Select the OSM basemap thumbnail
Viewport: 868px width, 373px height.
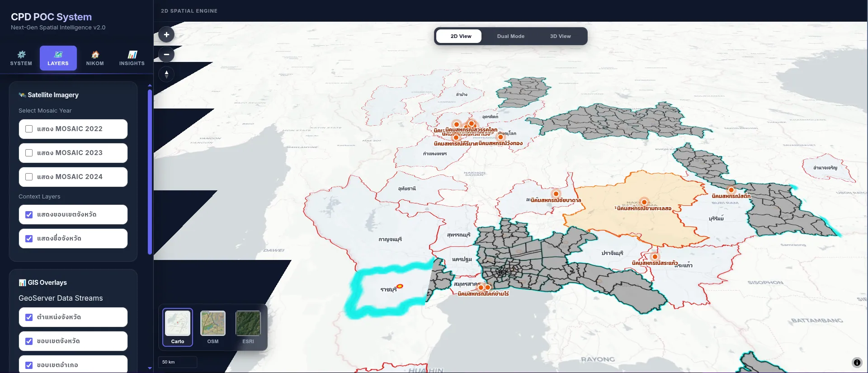pyautogui.click(x=213, y=327)
